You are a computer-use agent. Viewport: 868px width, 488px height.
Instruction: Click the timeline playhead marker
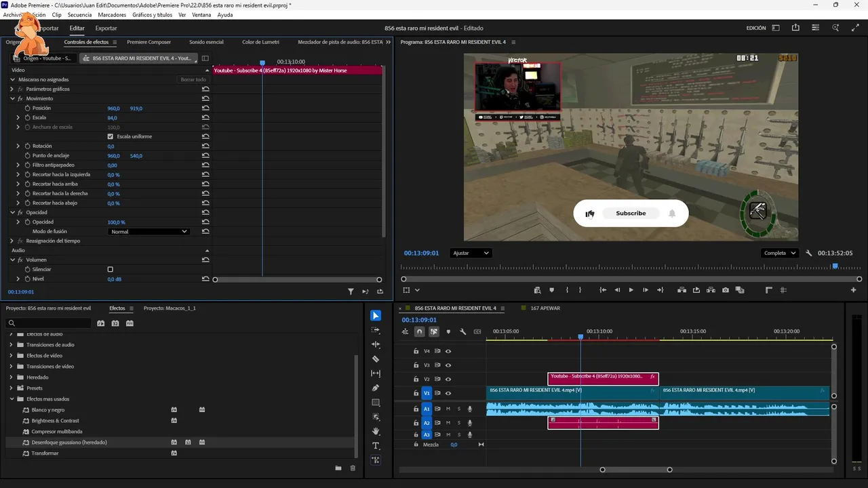point(580,337)
